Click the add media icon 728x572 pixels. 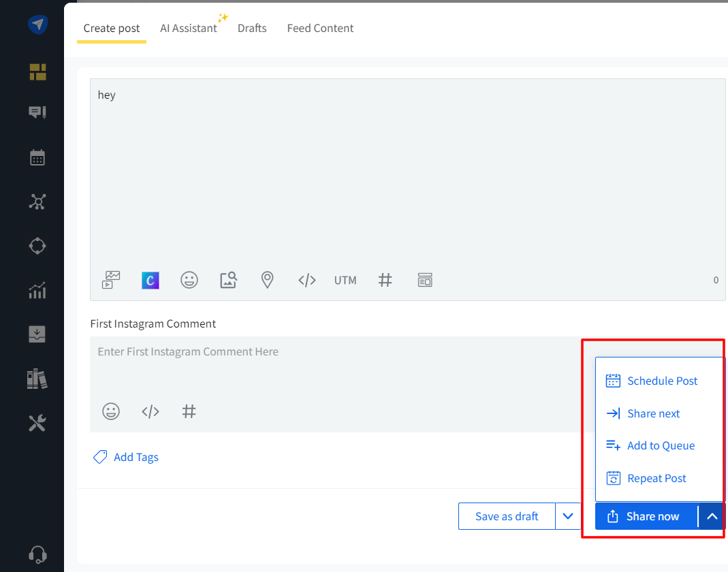(x=111, y=280)
